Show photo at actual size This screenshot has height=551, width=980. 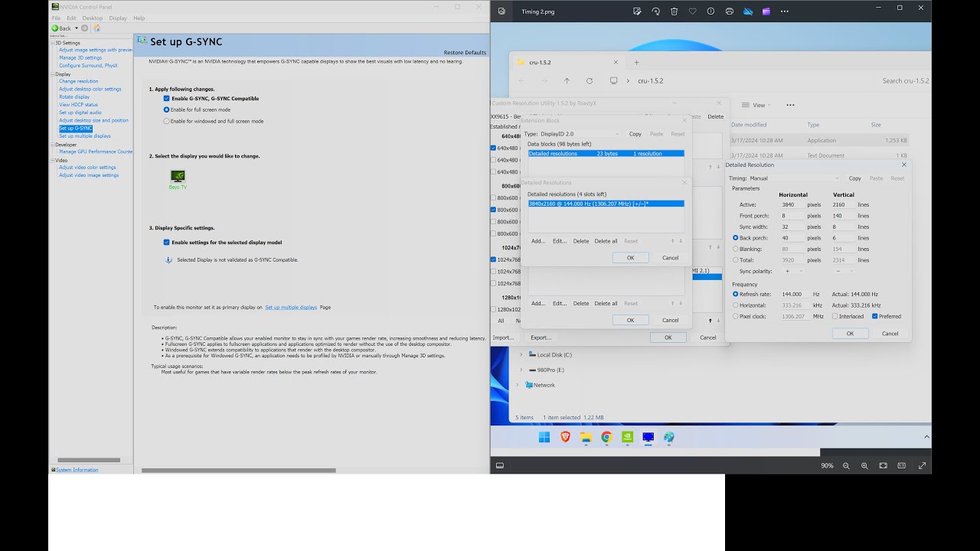pyautogui.click(x=901, y=465)
